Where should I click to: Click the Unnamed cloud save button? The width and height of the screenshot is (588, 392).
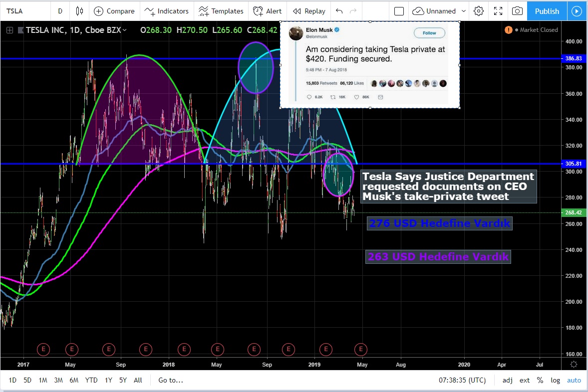coord(434,11)
